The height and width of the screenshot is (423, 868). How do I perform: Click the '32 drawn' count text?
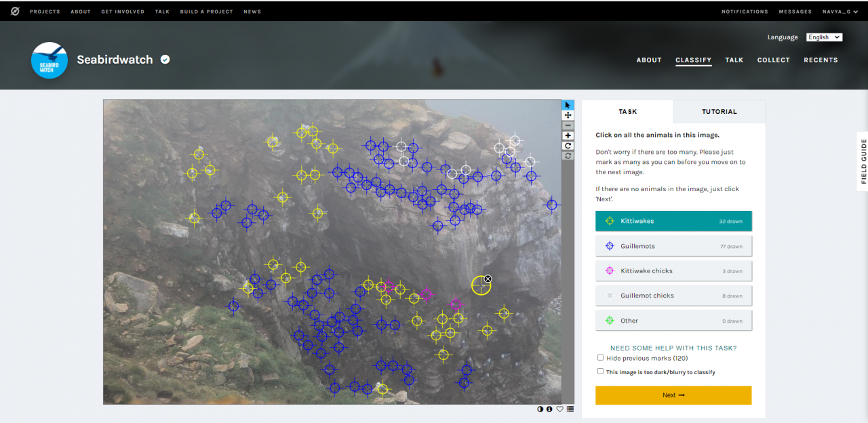click(730, 222)
